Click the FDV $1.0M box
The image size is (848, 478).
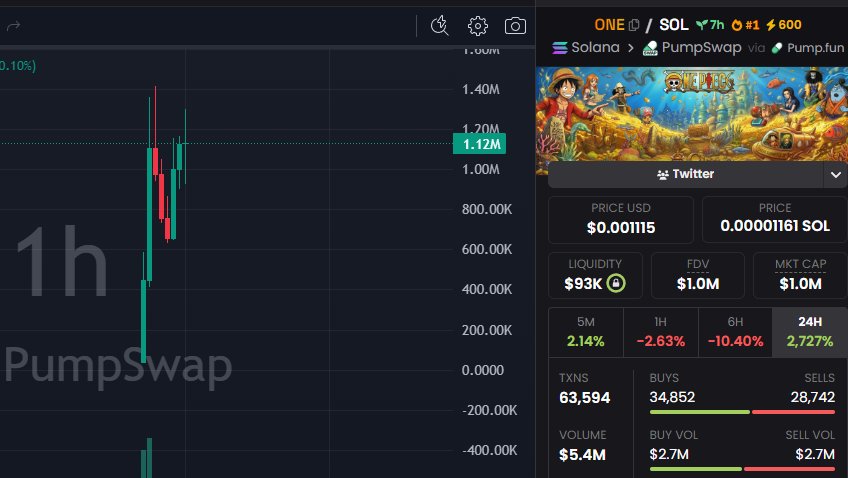(698, 276)
